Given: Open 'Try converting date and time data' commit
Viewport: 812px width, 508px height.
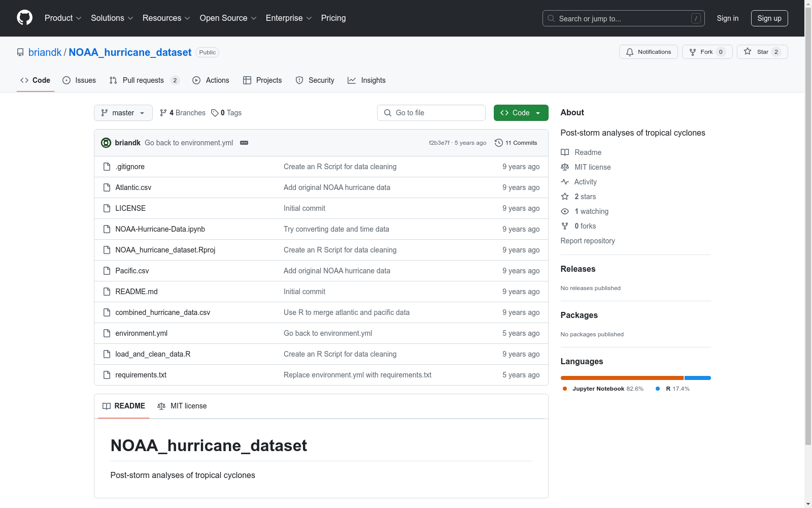Looking at the screenshot, I should tap(336, 229).
